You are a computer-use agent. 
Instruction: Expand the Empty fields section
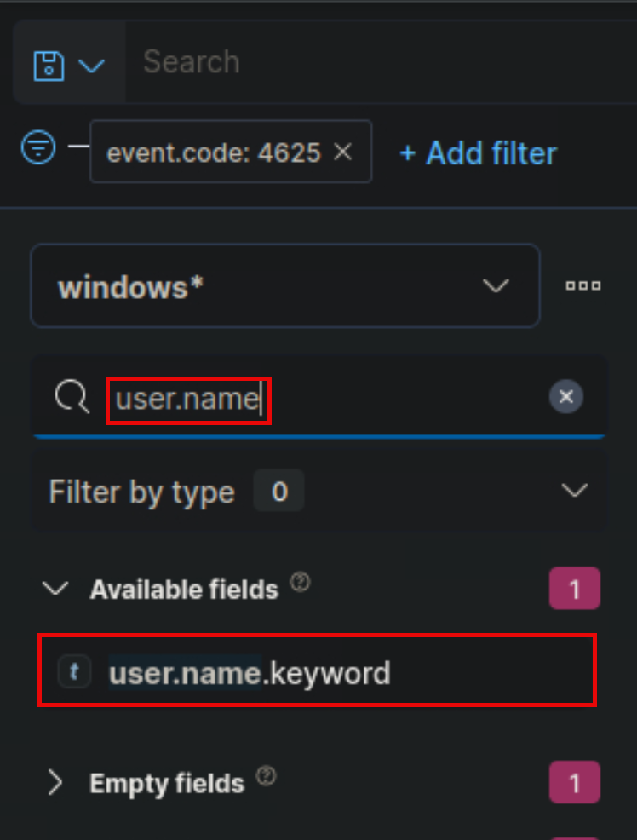coord(55,782)
